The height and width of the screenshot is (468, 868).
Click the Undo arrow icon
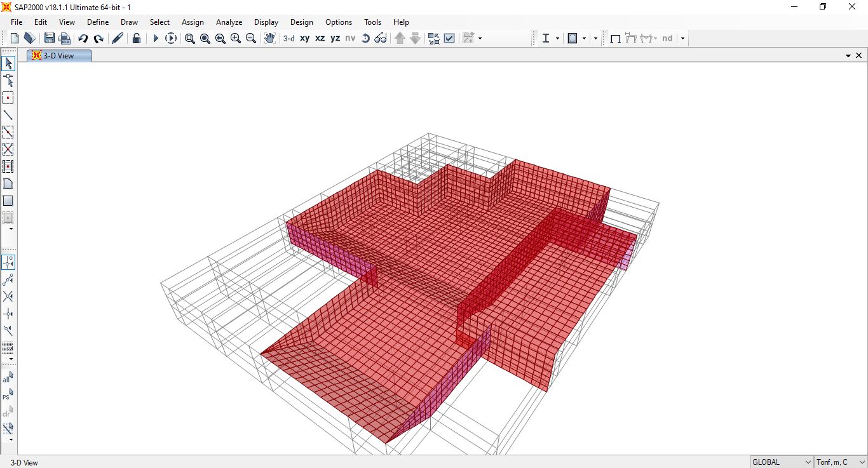83,38
